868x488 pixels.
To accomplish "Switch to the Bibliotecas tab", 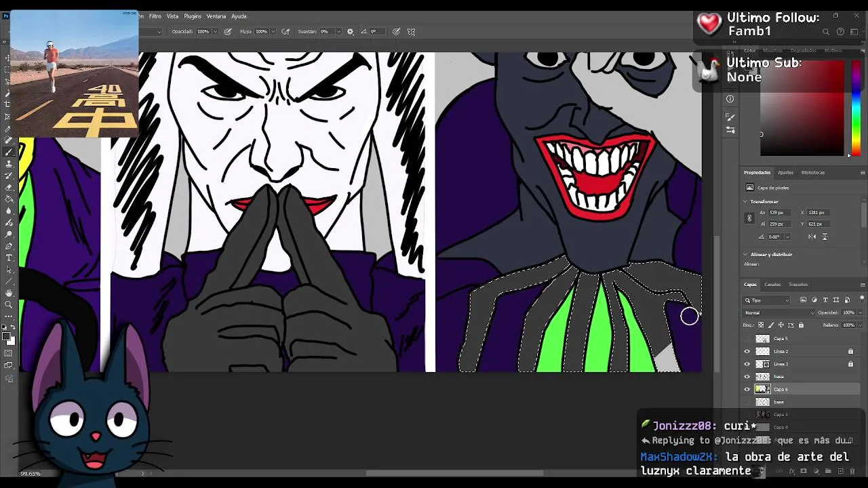I will coord(813,172).
